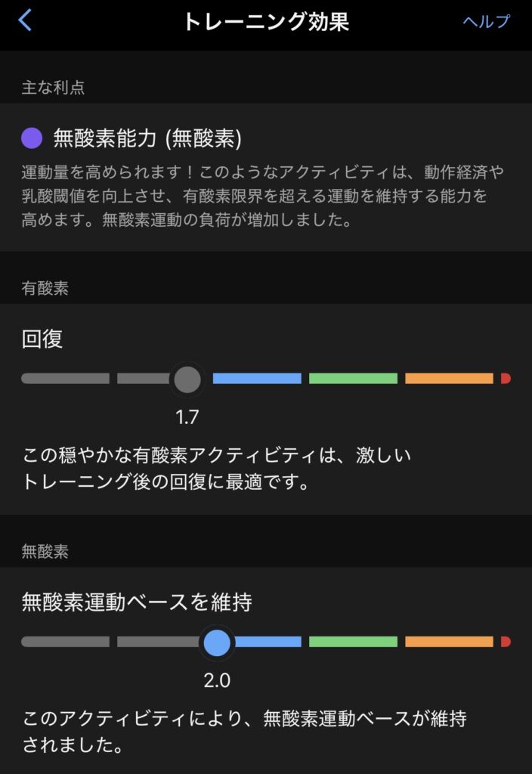Tap the purple 無酸素能力 circle icon
The height and width of the screenshot is (774, 532).
coord(32,138)
